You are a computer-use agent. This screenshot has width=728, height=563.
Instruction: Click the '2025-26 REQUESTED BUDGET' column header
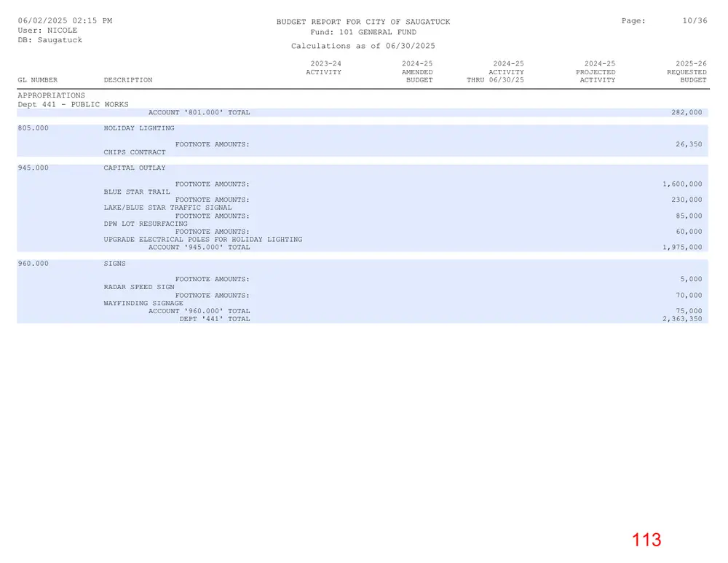pos(687,72)
